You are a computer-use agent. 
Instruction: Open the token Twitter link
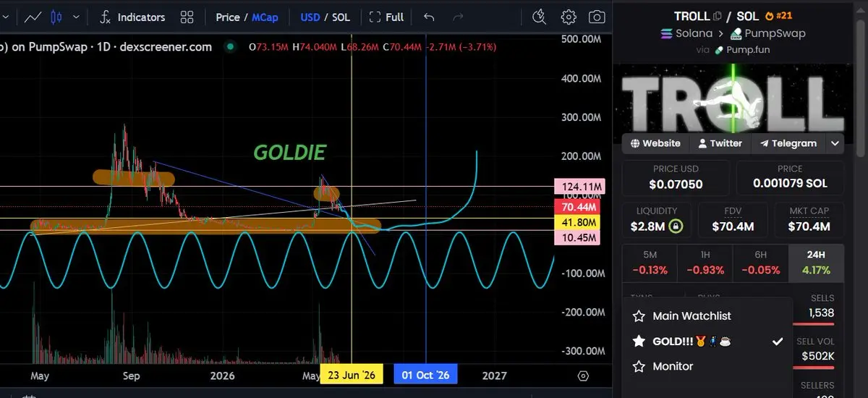[x=720, y=143]
